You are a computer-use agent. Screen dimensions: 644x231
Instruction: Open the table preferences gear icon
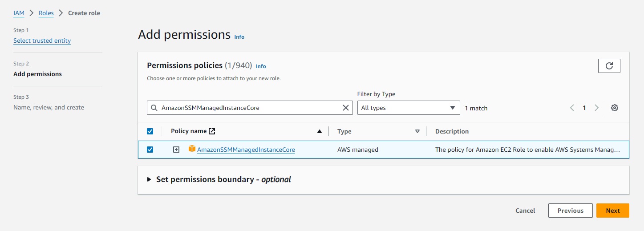click(615, 108)
